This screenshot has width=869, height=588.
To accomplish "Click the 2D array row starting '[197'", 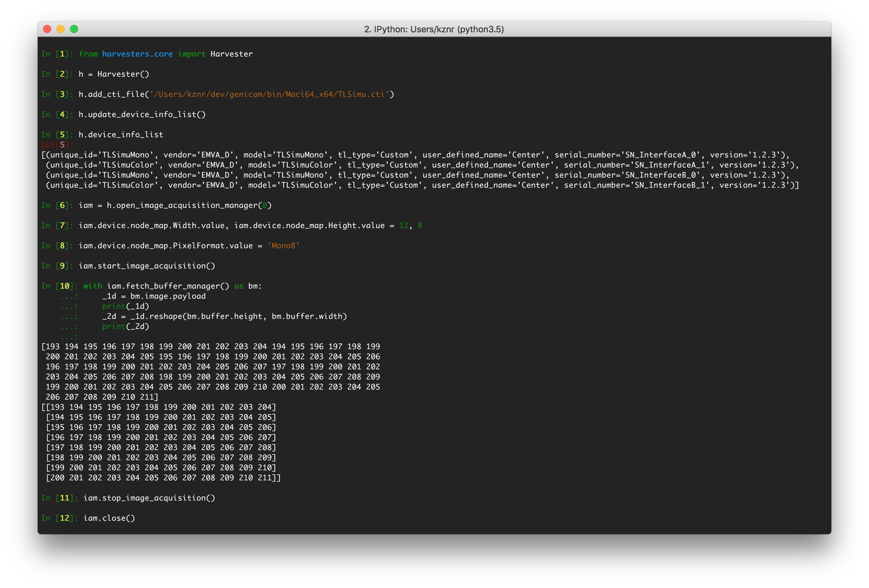I will 161,447.
